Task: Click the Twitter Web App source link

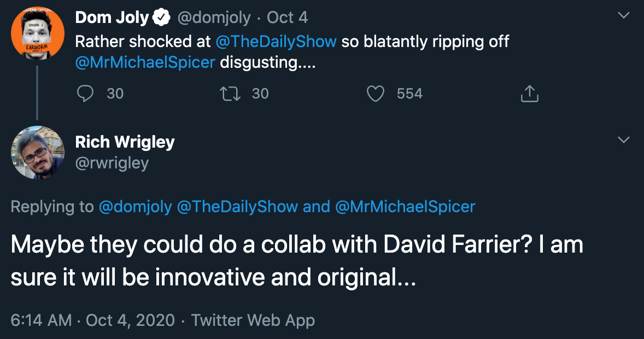Action: 253,320
